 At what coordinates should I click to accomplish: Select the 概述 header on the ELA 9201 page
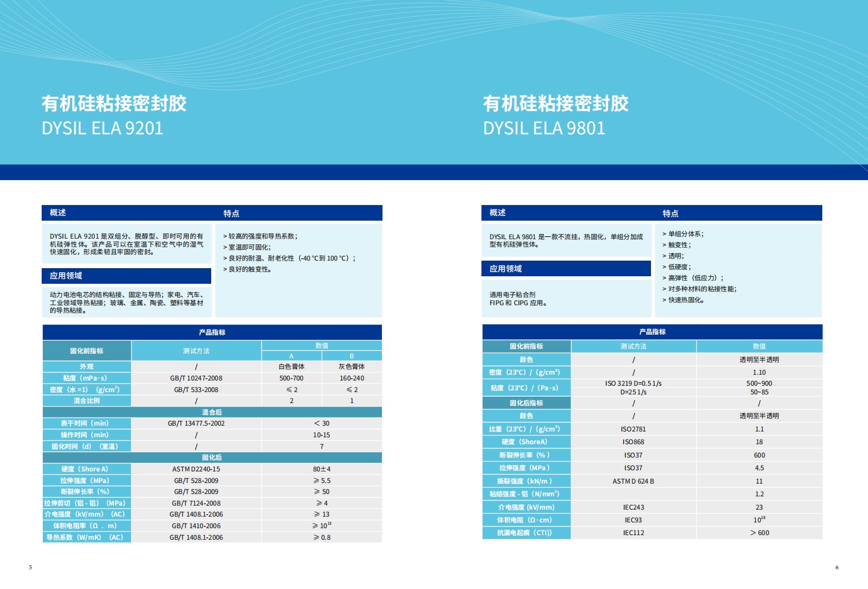58,213
